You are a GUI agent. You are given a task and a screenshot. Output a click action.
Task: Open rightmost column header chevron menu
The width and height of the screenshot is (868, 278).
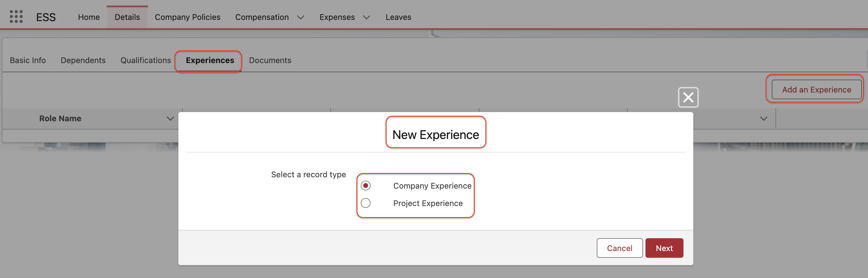coord(763,118)
